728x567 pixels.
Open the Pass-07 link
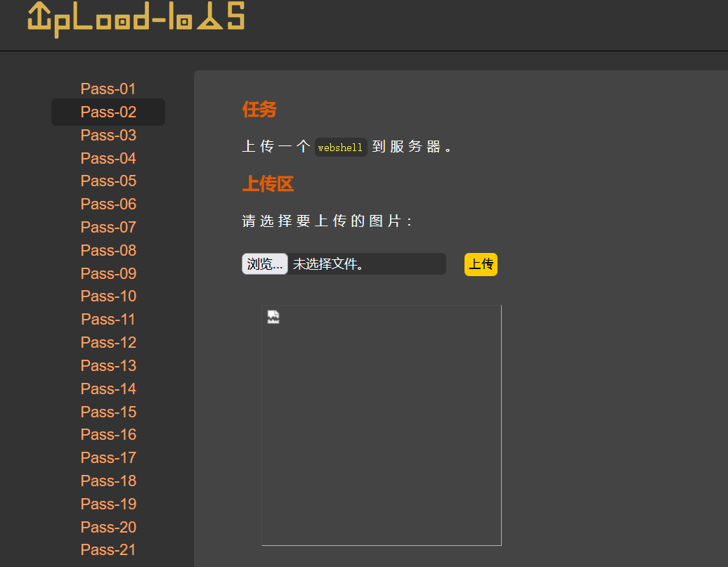[x=108, y=227]
